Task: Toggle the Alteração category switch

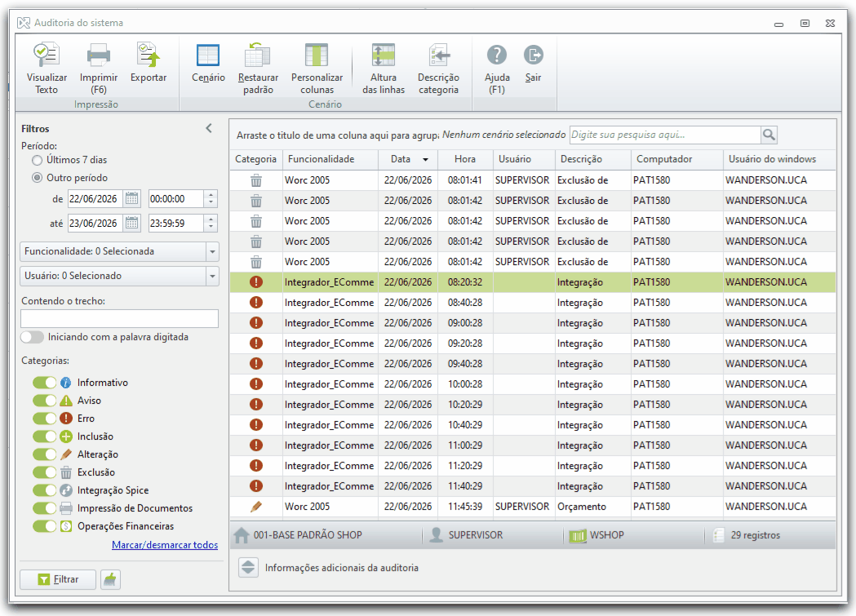Action: coord(44,454)
